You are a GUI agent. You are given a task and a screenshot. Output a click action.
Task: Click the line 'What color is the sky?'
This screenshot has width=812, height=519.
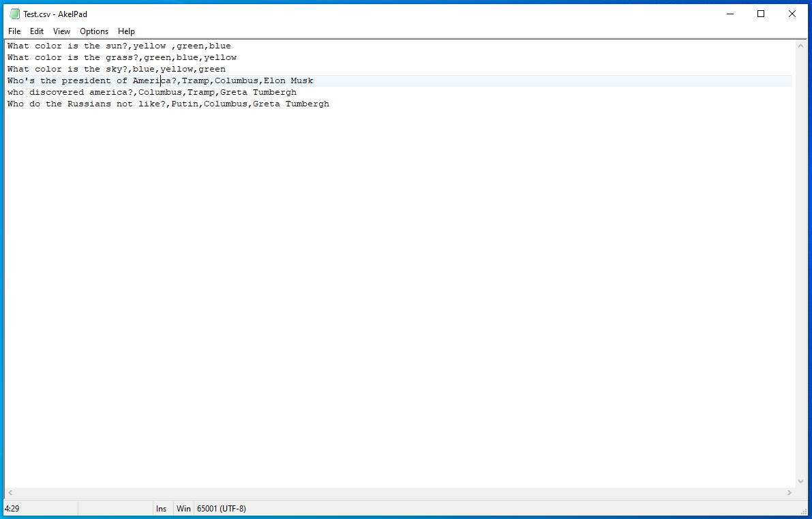117,69
